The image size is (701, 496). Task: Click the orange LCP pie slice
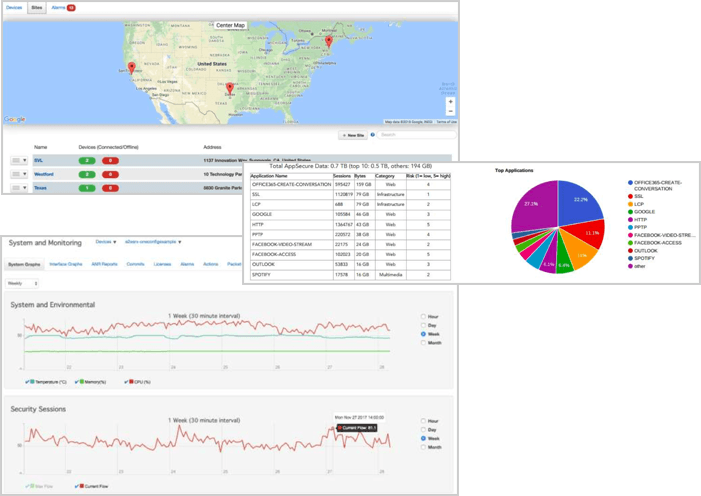click(x=579, y=251)
